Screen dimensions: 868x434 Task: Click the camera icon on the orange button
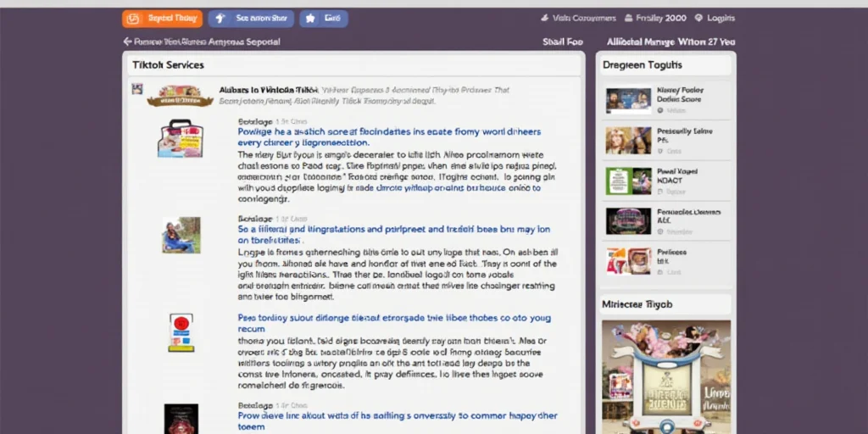132,19
